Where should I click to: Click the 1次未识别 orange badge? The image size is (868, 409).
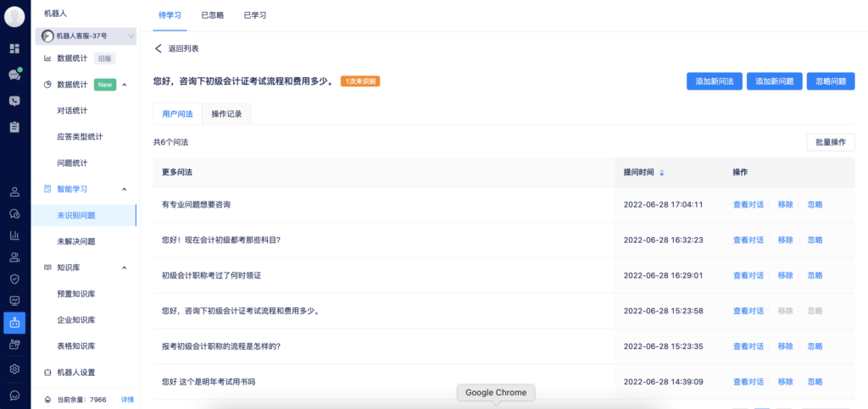pos(360,81)
